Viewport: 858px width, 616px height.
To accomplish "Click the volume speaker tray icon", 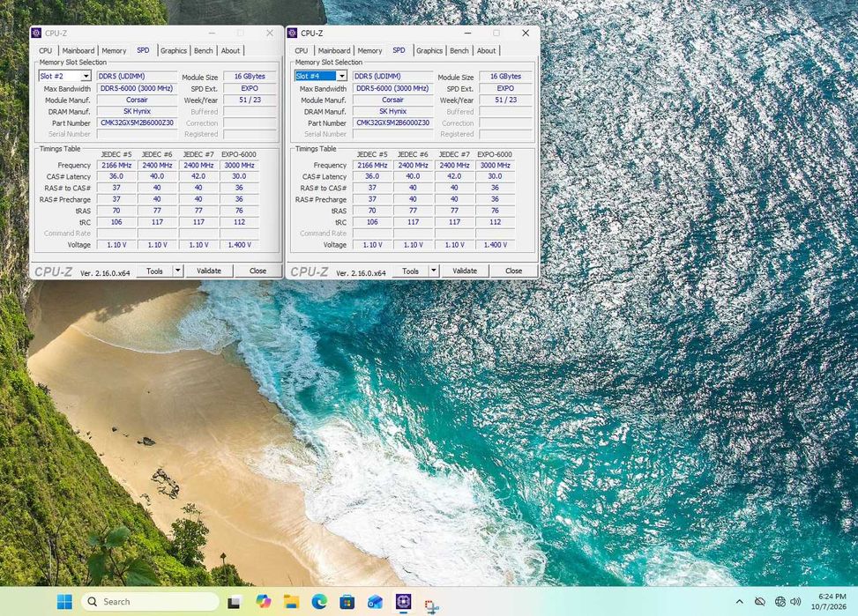I will tap(795, 602).
